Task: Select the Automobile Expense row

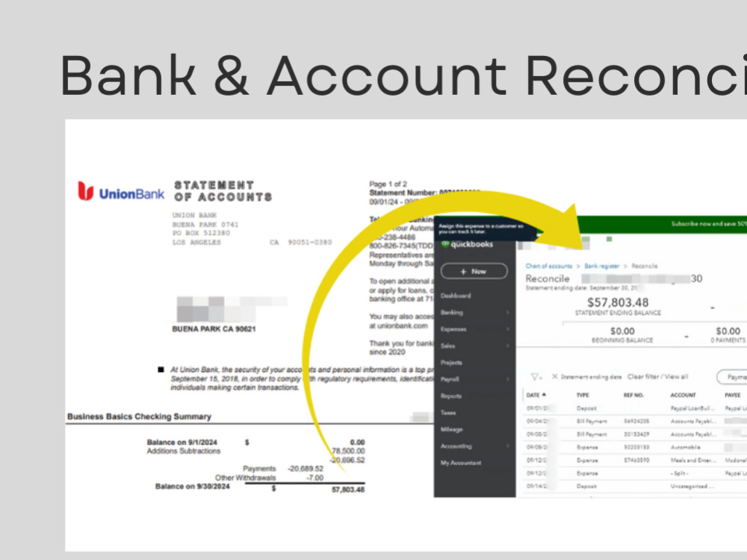Action: point(634,447)
